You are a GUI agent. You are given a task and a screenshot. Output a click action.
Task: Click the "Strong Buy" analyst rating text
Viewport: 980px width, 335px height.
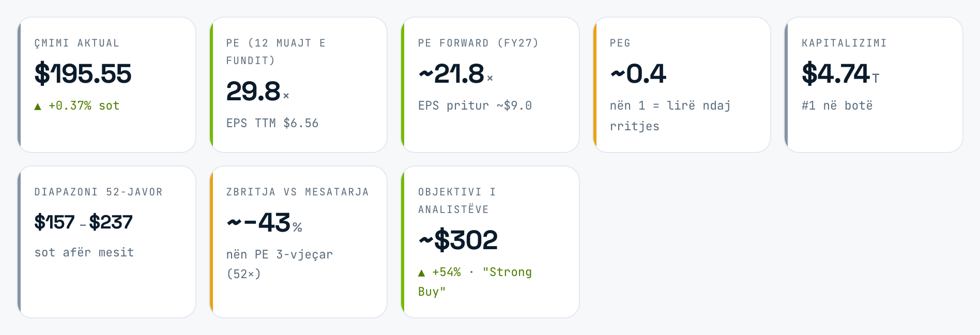pyautogui.click(x=475, y=282)
